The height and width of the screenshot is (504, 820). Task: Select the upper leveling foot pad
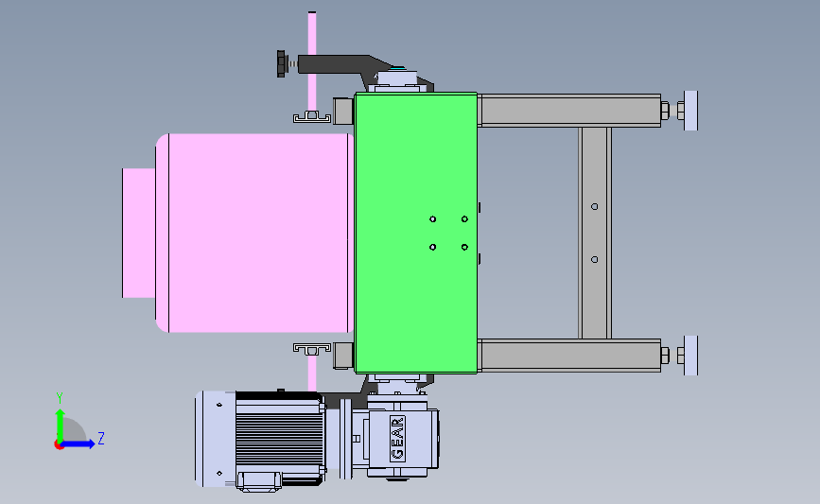coord(690,111)
